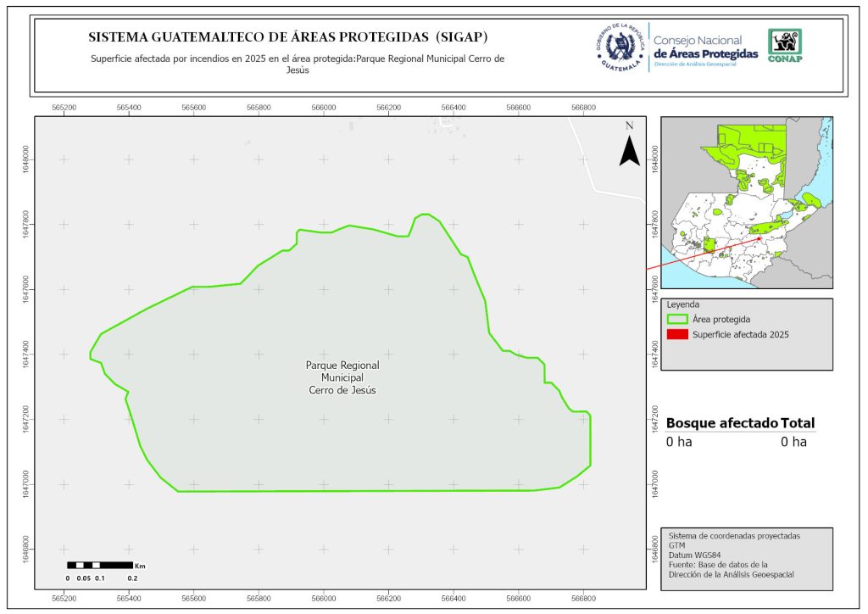868x614 pixels.
Task: Click the SISTEMA GUATEMALTECO DE ÁREAS PROTEGIDAS title
Action: click(x=288, y=37)
